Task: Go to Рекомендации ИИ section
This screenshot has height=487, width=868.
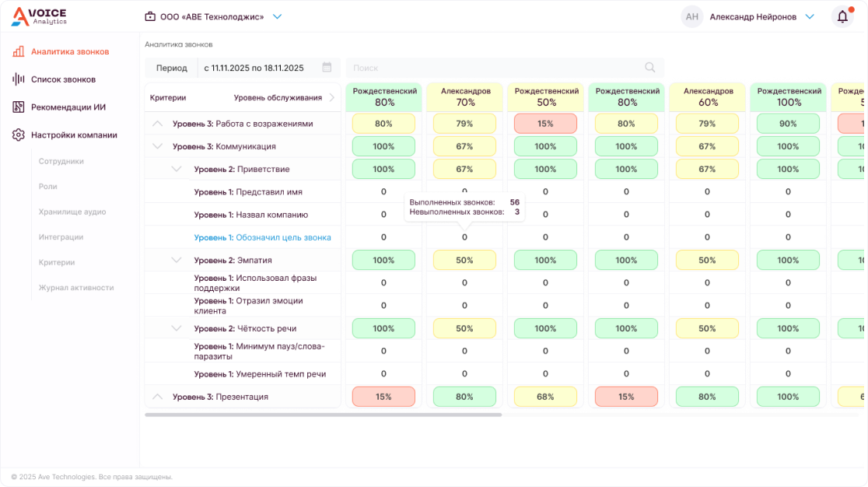Action: tap(68, 107)
